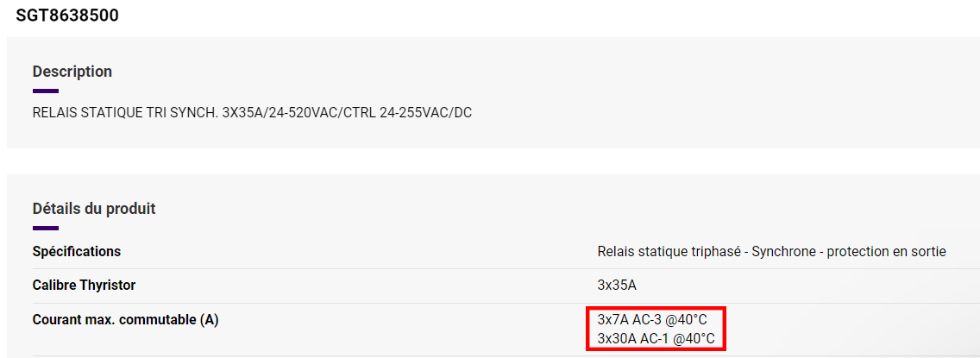Click the Courant max. commutable (A) label
The width and height of the screenshot is (980, 358).
point(126,320)
